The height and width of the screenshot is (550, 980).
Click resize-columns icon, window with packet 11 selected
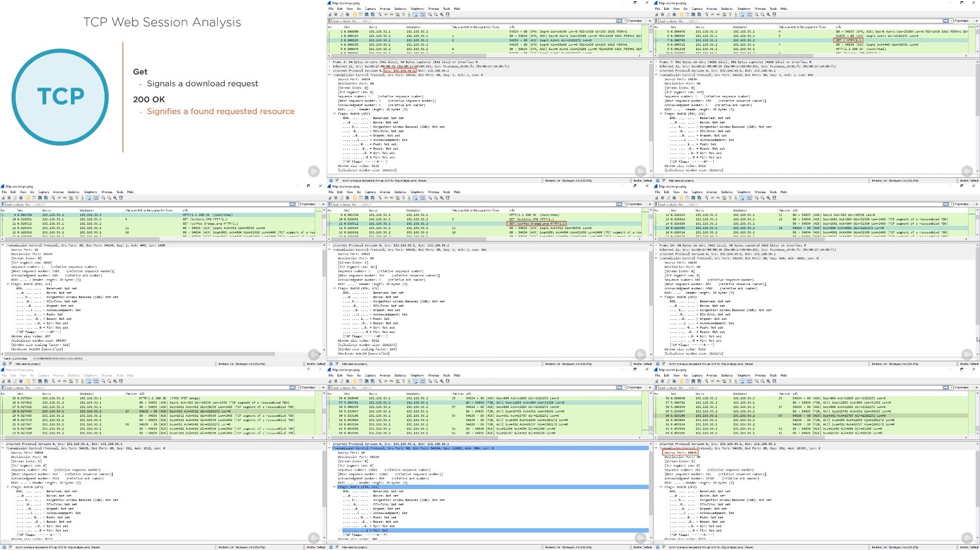click(x=448, y=197)
